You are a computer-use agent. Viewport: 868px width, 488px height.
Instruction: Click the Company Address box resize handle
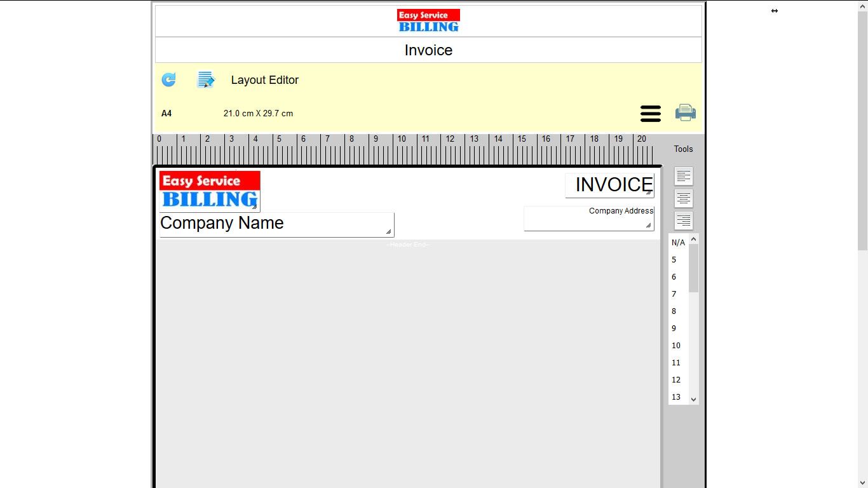point(649,226)
